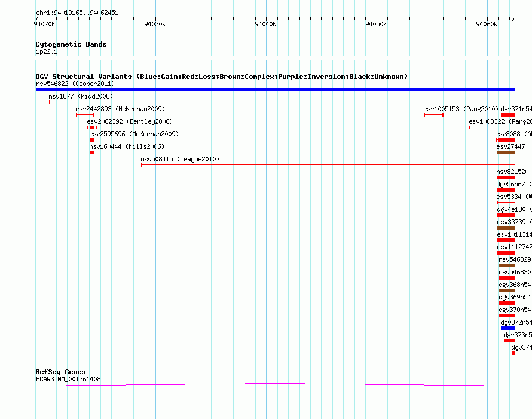Click the red bar under dgv370n54
Viewport: 532px width, 419px height.
pyautogui.click(x=507, y=316)
